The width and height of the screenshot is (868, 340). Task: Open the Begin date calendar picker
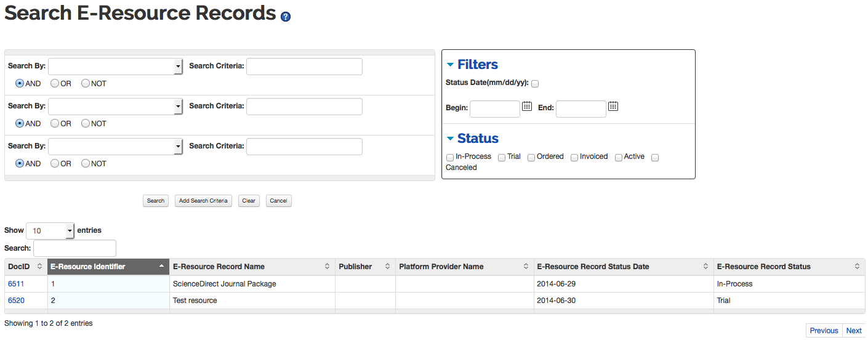tap(527, 107)
